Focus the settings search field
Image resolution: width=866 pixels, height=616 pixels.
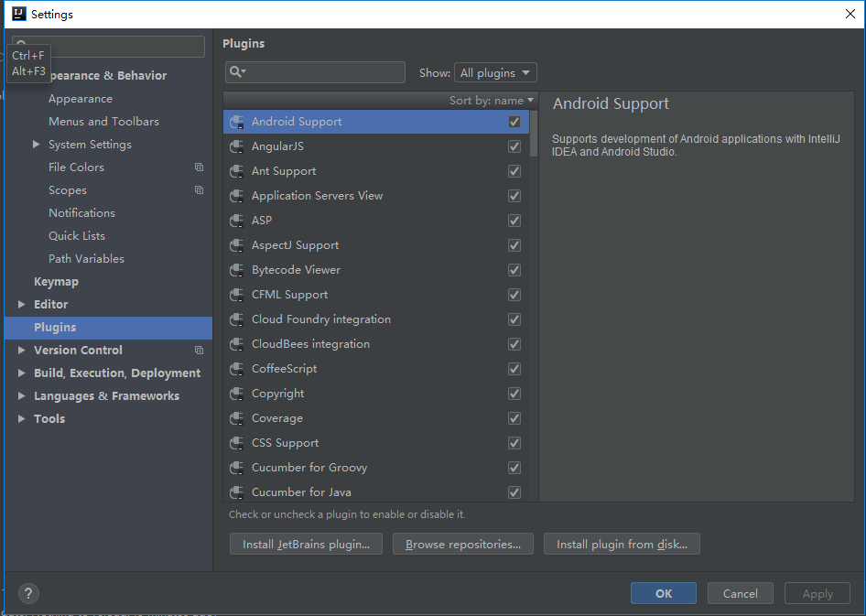point(109,47)
